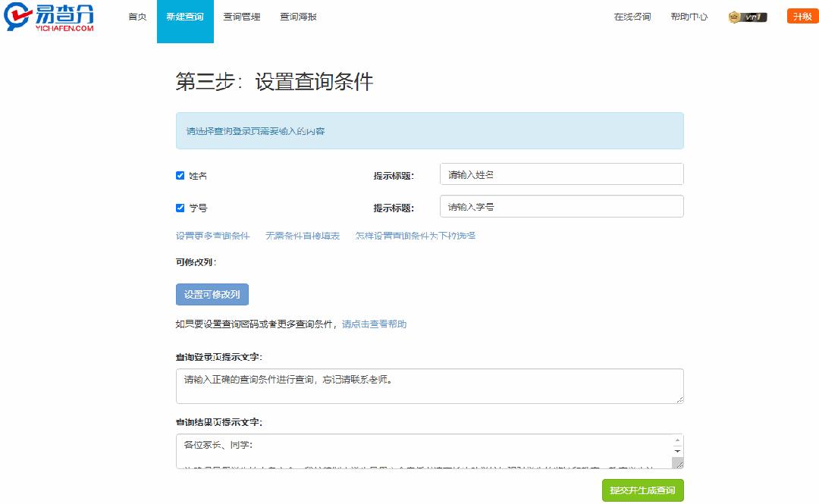Switch to 查询管理

(240, 16)
